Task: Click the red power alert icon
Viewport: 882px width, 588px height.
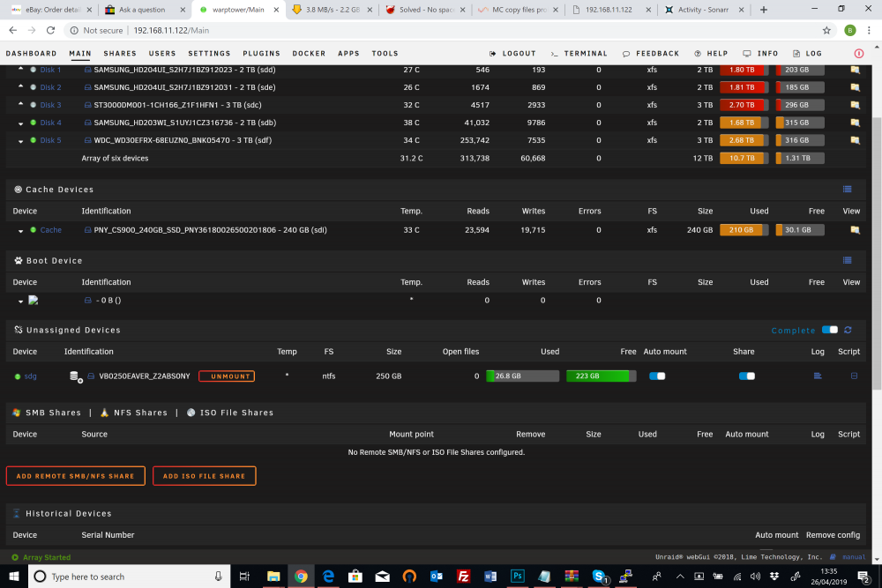Action: pyautogui.click(x=859, y=54)
